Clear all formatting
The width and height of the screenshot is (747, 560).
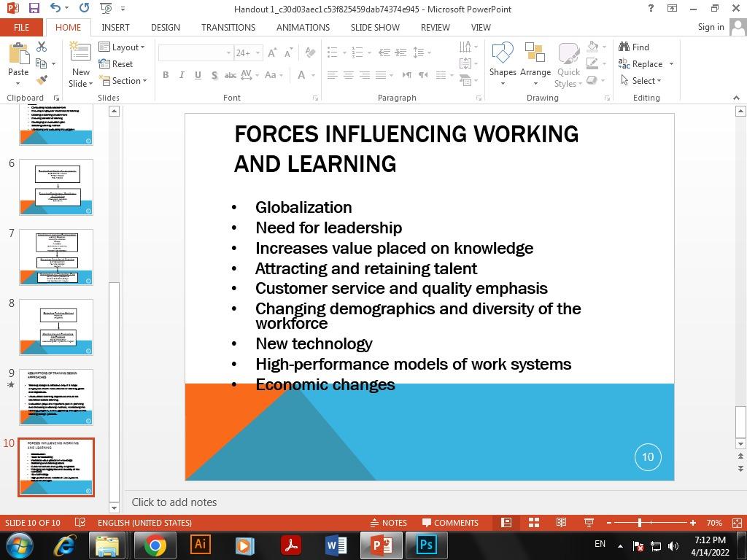[x=310, y=52]
